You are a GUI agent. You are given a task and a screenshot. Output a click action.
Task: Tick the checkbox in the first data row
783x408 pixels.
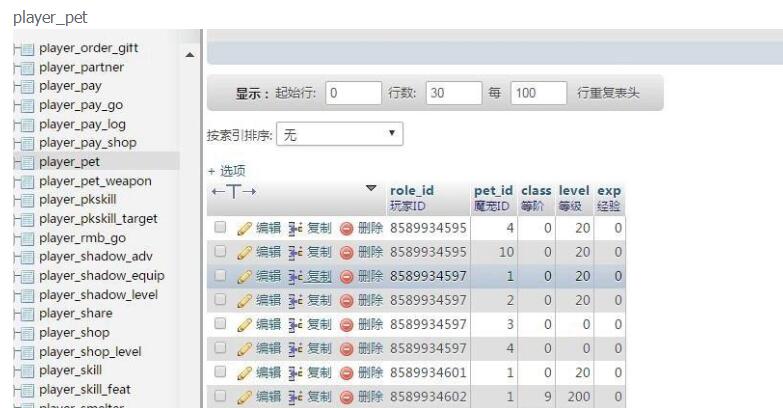(x=220, y=228)
